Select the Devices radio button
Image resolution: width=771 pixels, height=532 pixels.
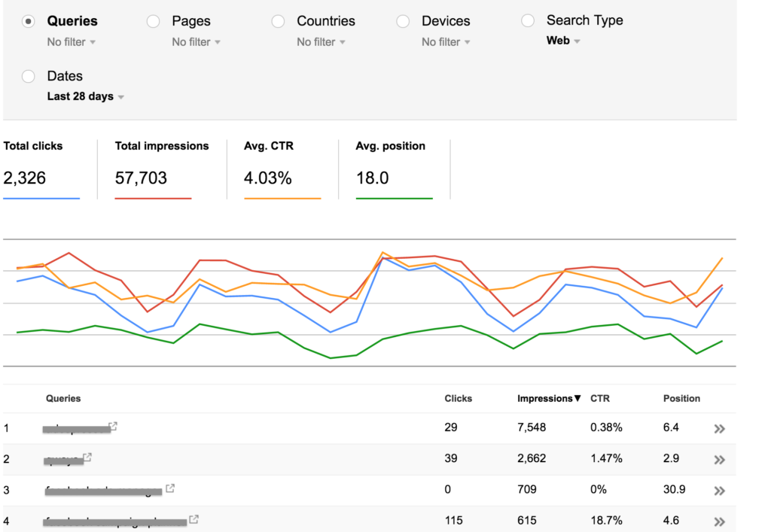[404, 22]
